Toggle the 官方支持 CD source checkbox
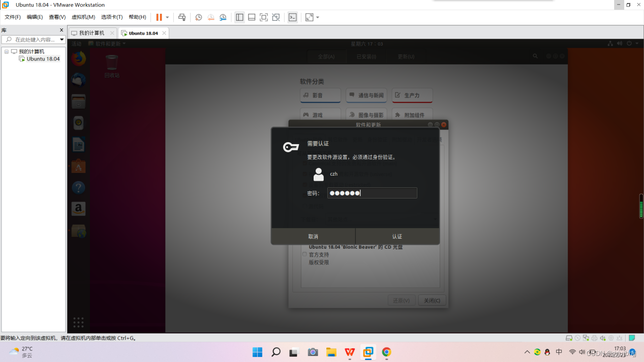The width and height of the screenshot is (644, 362). 304,254
